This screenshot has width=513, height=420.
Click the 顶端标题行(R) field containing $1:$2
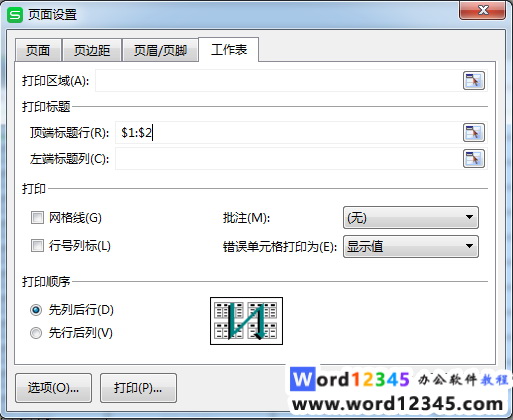[289, 132]
